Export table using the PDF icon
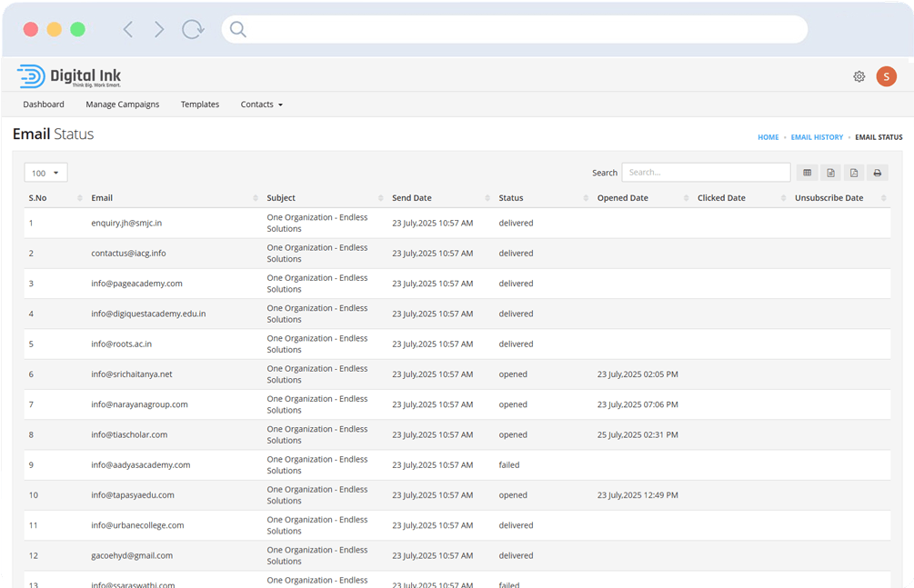Screen dimensions: 914x588 (854, 173)
